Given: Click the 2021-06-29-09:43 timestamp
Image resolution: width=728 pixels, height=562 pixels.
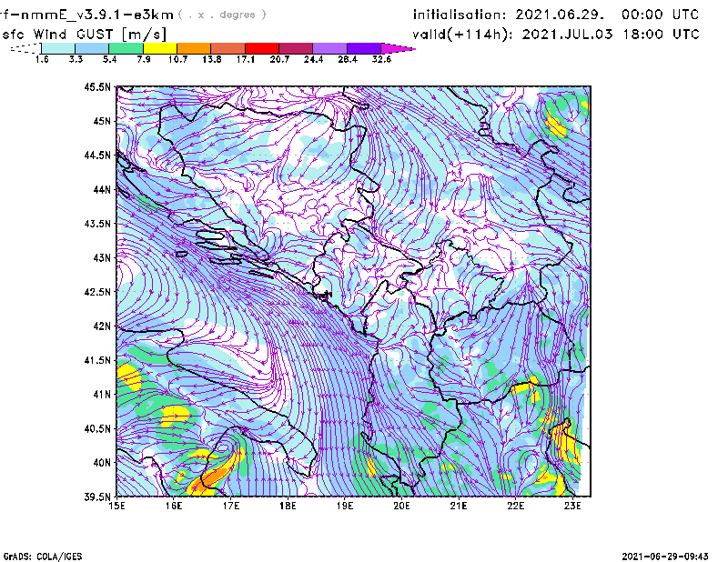Looking at the screenshot, I should 665,557.
